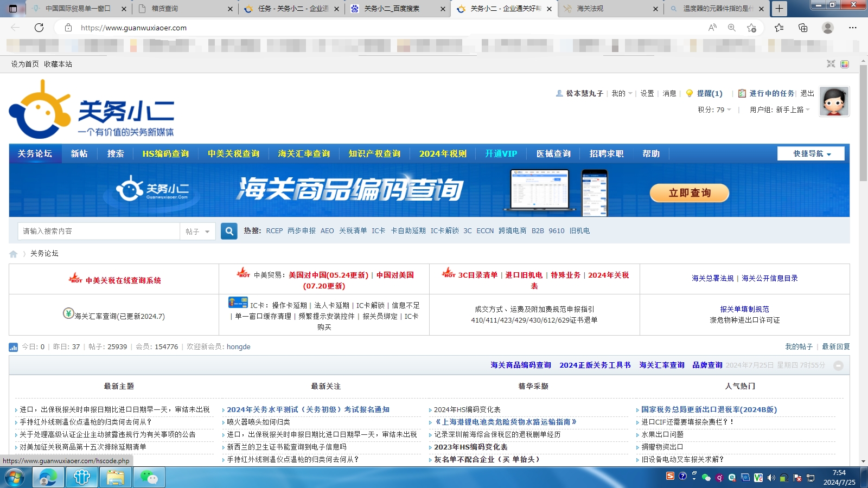The height and width of the screenshot is (488, 868).
Task: Click the browser refresh icon
Action: pos(39,28)
